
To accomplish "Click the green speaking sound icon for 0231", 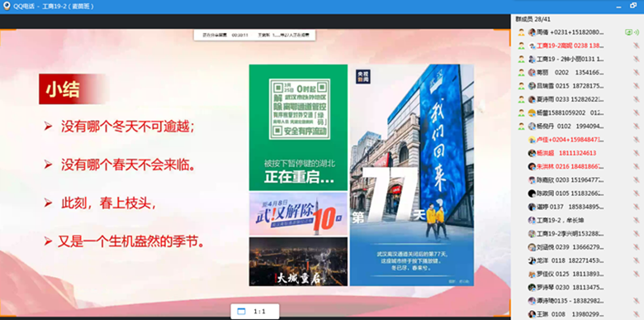I will (x=637, y=32).
